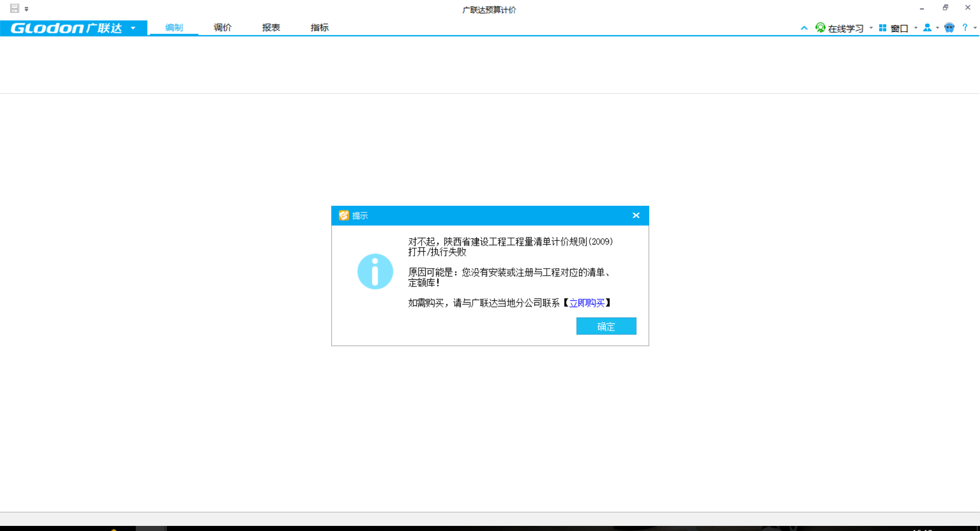Screen dimensions: 980x531
Task: Expand the 窗口 dropdown arrow
Action: [916, 28]
